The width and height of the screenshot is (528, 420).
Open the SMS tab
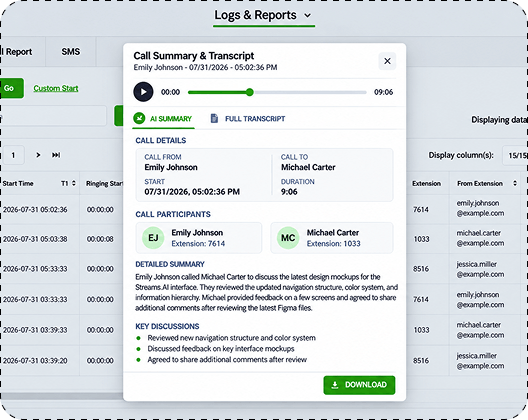(x=71, y=52)
